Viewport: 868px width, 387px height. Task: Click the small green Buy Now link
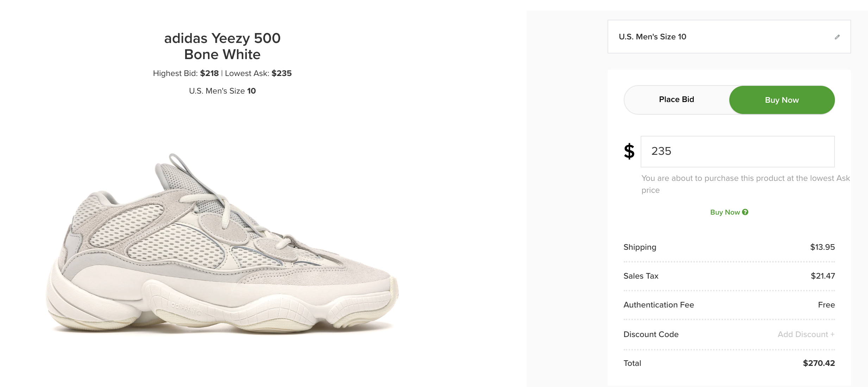point(725,212)
